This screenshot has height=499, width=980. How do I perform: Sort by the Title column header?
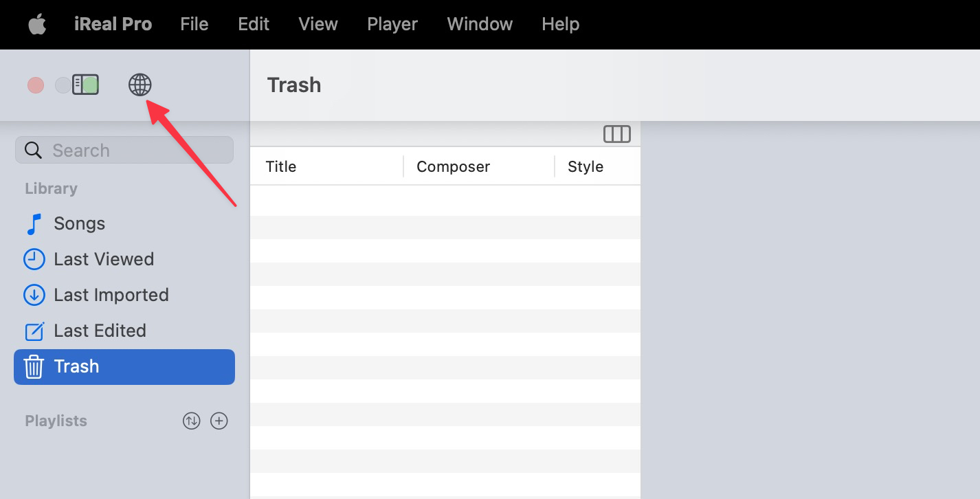(x=281, y=166)
